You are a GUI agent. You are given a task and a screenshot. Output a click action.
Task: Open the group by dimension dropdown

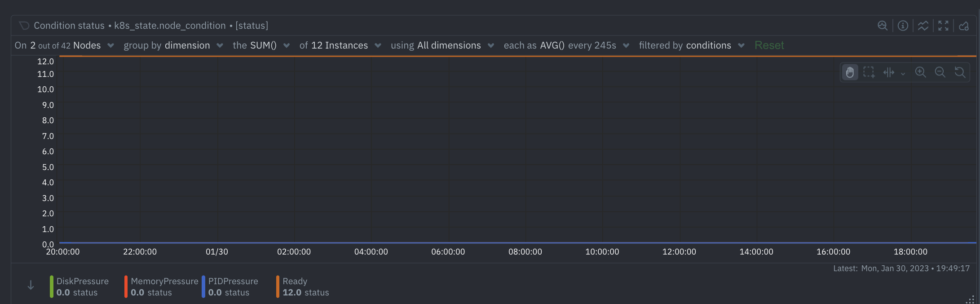pyautogui.click(x=173, y=45)
